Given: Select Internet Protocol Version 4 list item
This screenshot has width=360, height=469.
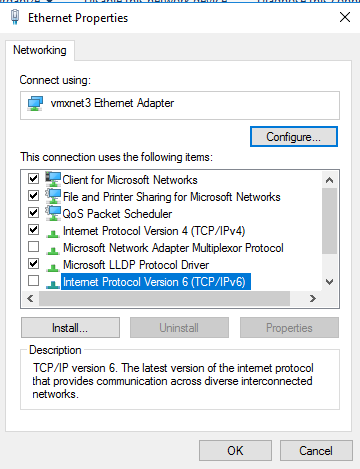Looking at the screenshot, I should pyautogui.click(x=154, y=231).
